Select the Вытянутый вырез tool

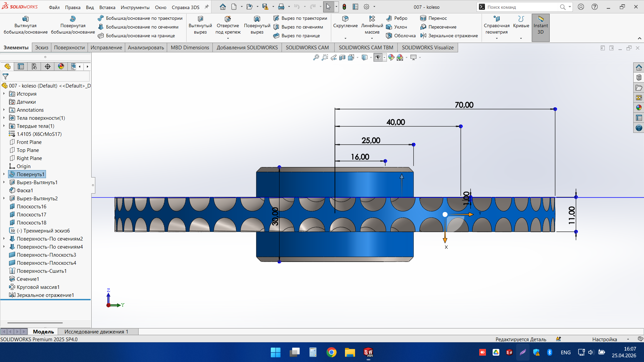200,25
